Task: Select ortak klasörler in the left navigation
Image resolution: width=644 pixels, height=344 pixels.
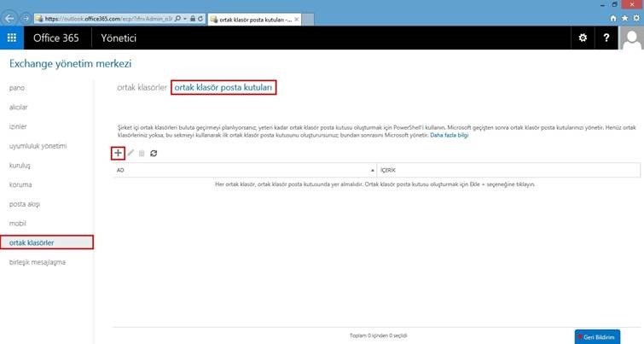Action: pyautogui.click(x=47, y=242)
